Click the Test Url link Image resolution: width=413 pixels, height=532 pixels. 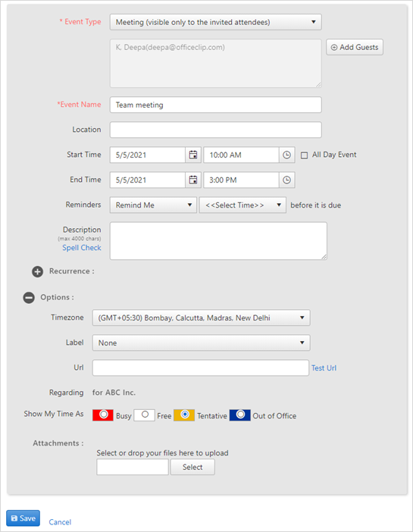324,368
